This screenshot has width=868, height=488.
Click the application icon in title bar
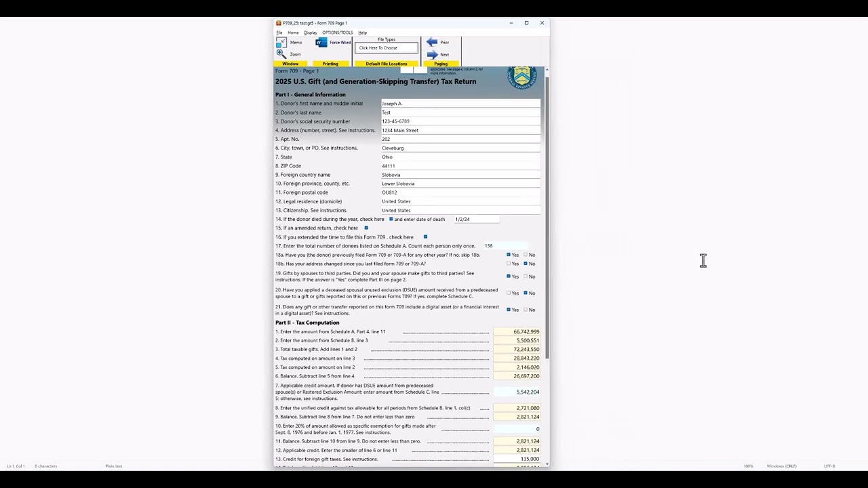click(279, 23)
